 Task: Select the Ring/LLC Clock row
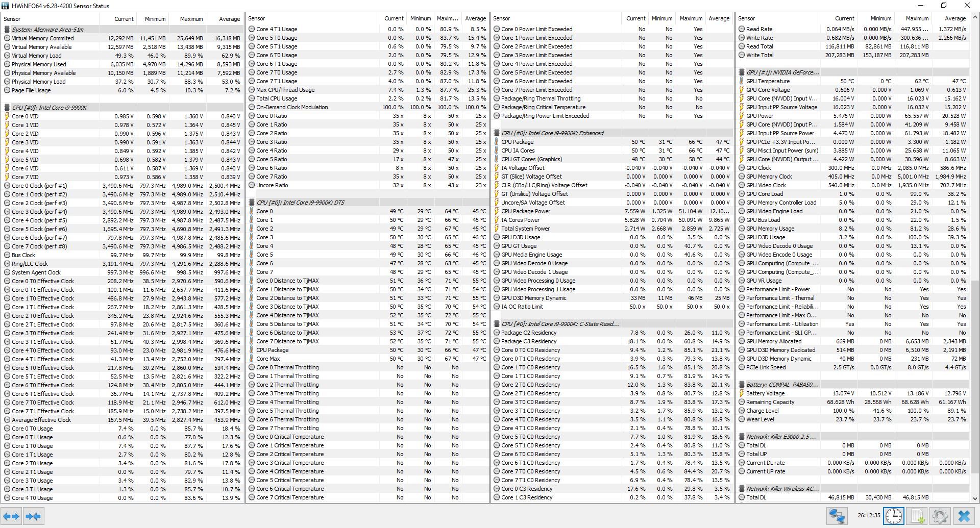(122, 264)
